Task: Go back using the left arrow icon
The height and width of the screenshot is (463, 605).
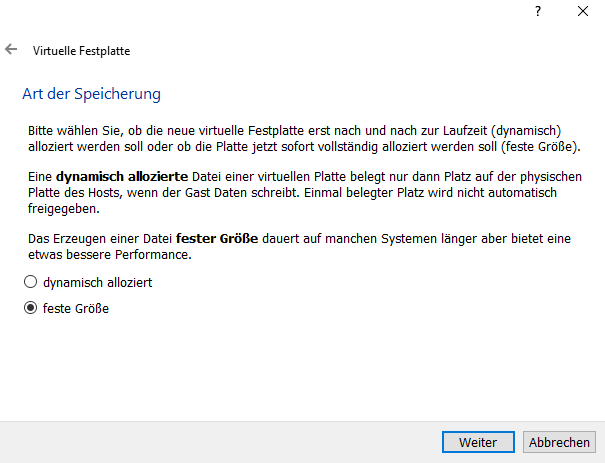Action: tap(11, 50)
